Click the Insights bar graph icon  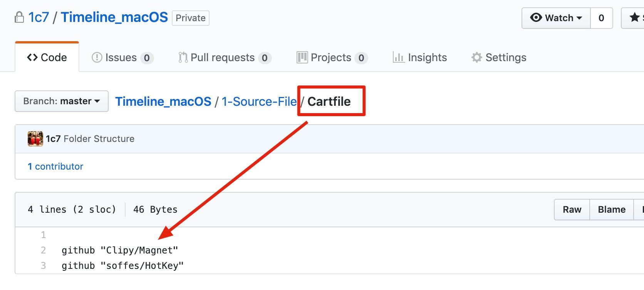pos(399,57)
